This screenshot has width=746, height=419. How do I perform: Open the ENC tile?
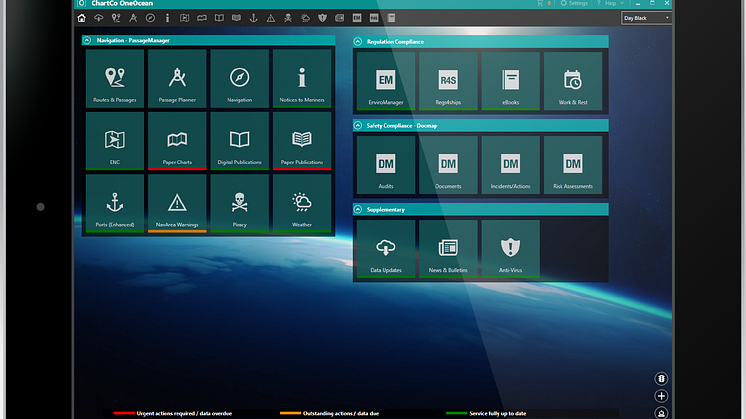[x=115, y=141]
